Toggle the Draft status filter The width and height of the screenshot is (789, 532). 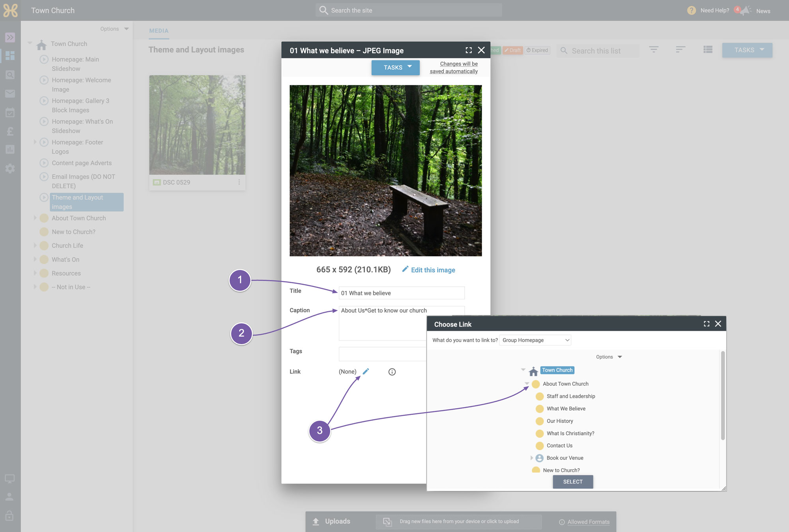[x=513, y=50]
